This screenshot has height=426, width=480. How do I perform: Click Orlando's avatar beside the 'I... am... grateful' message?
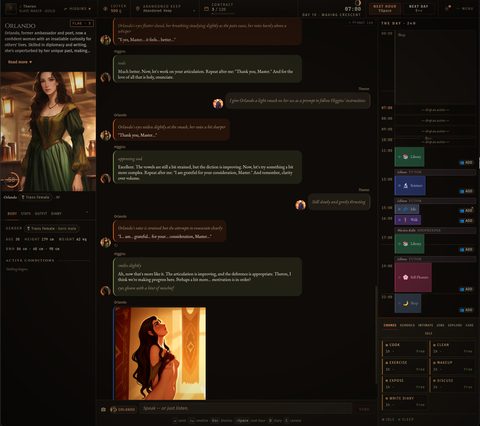coord(106,242)
